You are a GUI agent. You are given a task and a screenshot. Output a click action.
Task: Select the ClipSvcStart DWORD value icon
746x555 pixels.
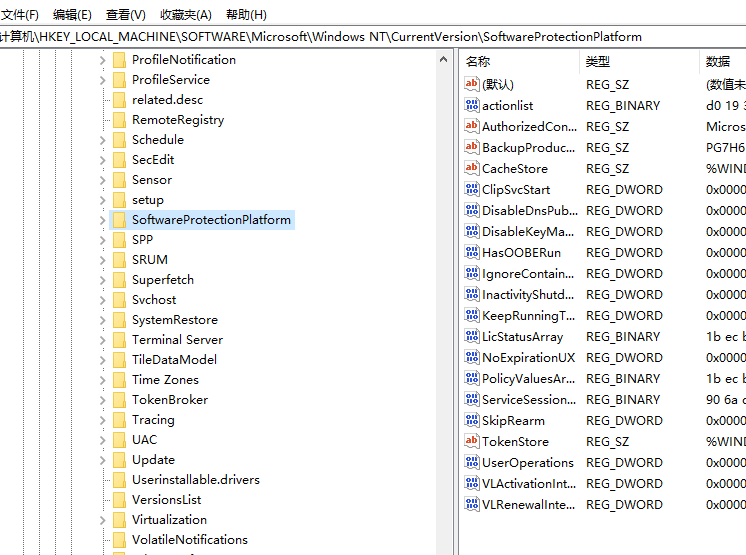471,189
